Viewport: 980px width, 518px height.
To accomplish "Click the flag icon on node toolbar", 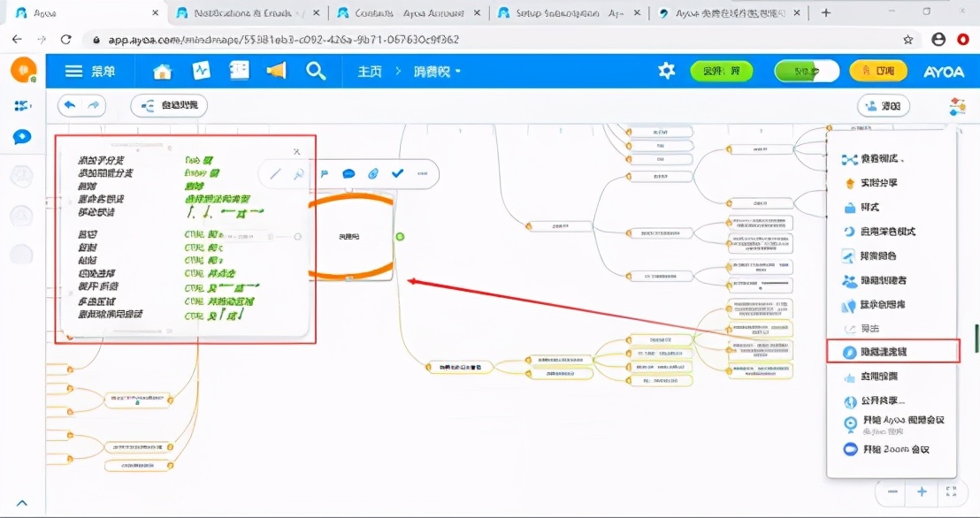I will pyautogui.click(x=325, y=174).
